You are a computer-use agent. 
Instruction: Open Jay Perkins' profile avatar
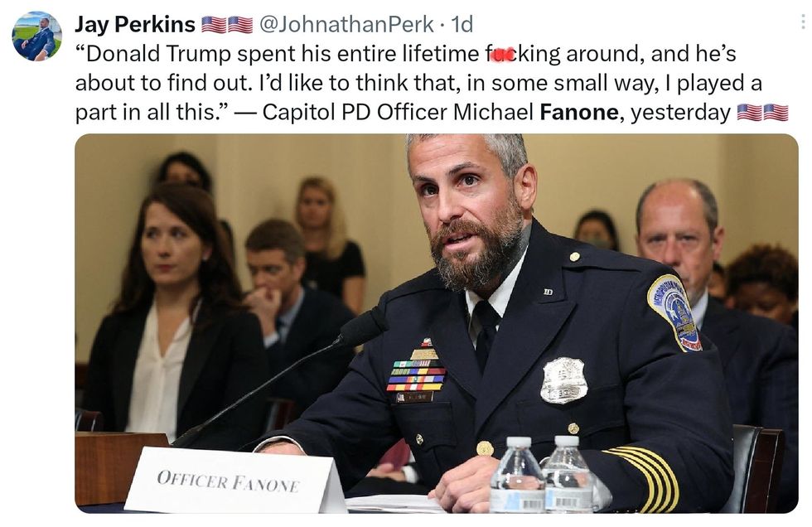(36, 36)
